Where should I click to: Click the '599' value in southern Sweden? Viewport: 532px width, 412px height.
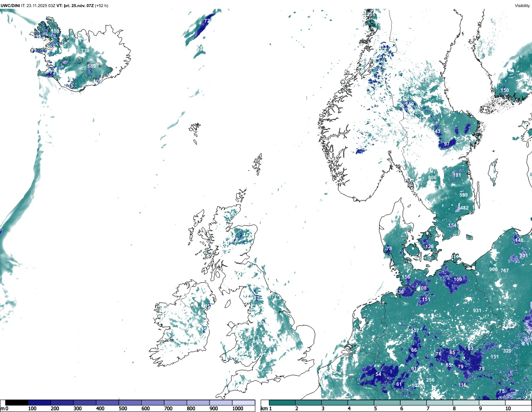(464, 195)
